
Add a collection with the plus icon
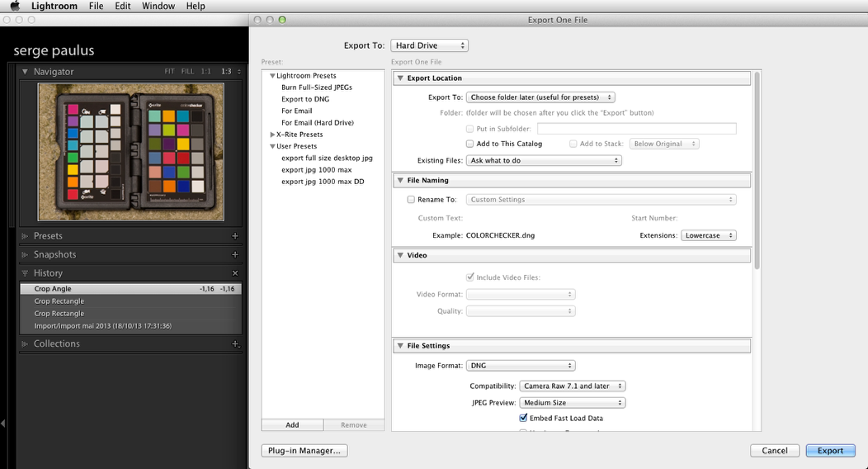point(235,343)
